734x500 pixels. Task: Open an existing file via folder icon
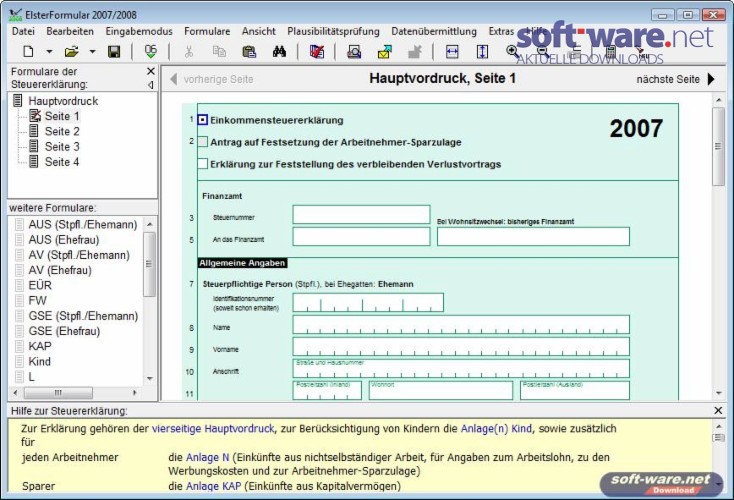pyautogui.click(x=71, y=51)
